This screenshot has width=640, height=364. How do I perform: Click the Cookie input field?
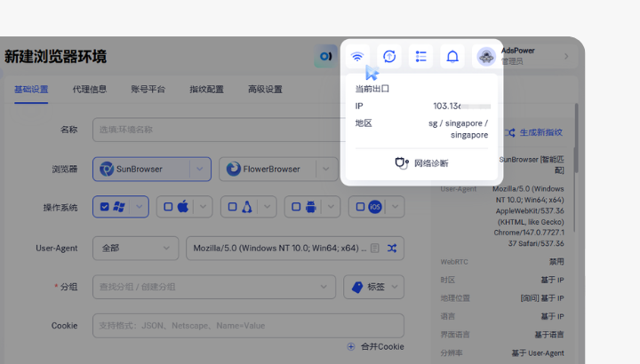click(248, 326)
